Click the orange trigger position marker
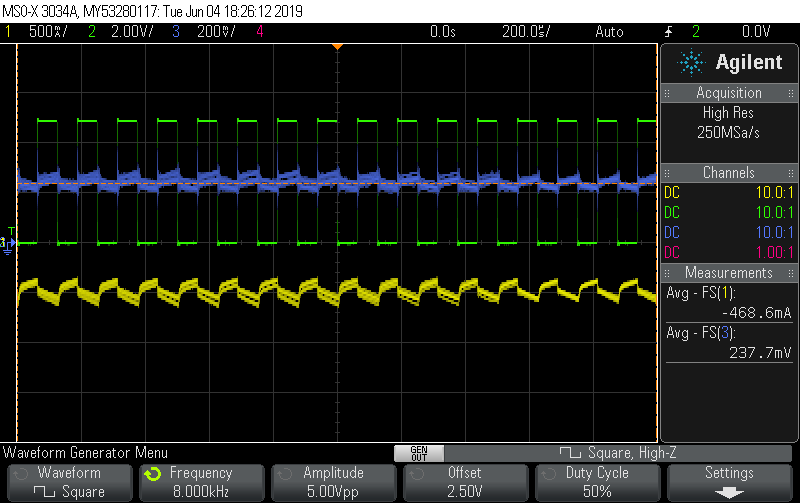 [338, 46]
